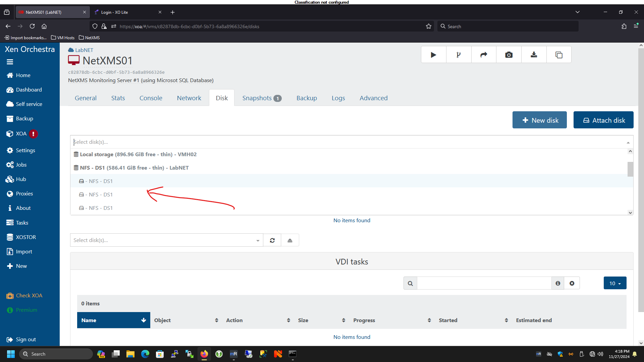Toggle the hamburger menu in sidebar

[x=10, y=62]
